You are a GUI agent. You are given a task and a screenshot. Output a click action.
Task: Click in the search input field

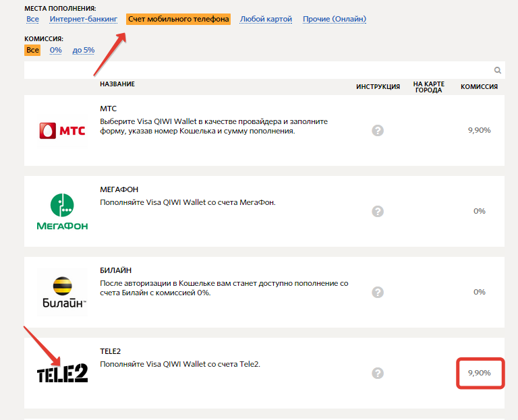click(256, 70)
